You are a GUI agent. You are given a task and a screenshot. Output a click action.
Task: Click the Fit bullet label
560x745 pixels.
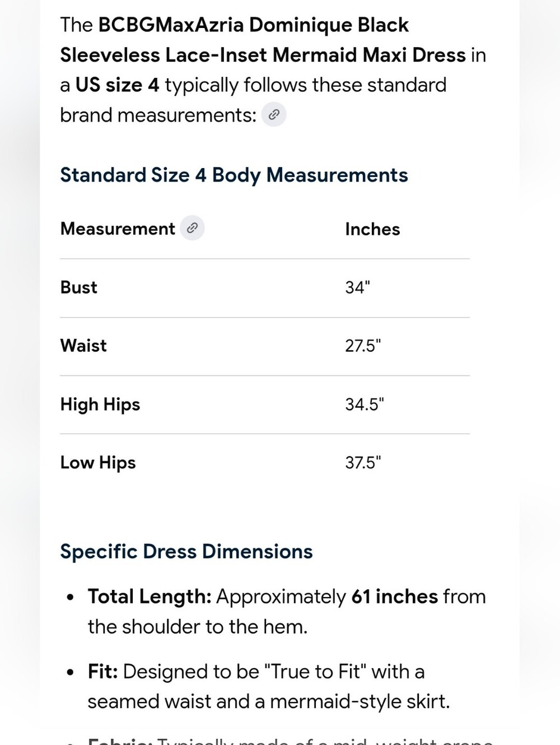point(102,671)
